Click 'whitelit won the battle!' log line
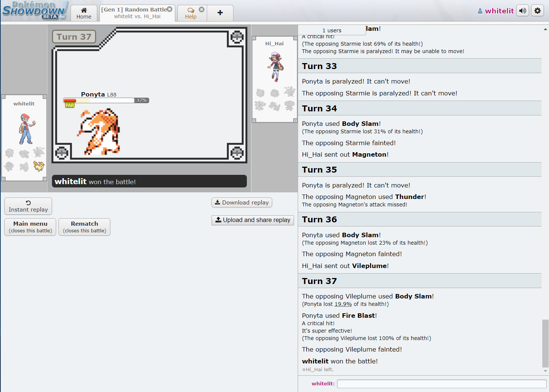Screen dimensions: 549x392 [340, 361]
